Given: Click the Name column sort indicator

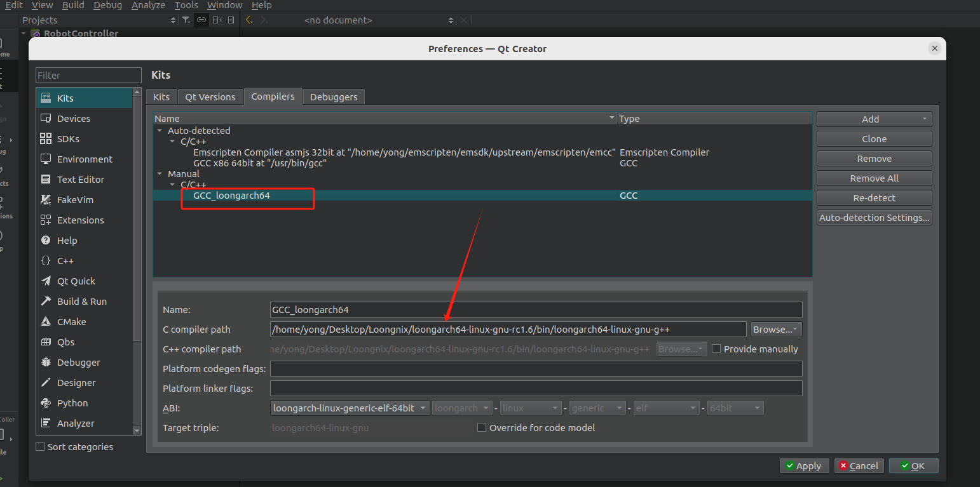Looking at the screenshot, I should [612, 118].
